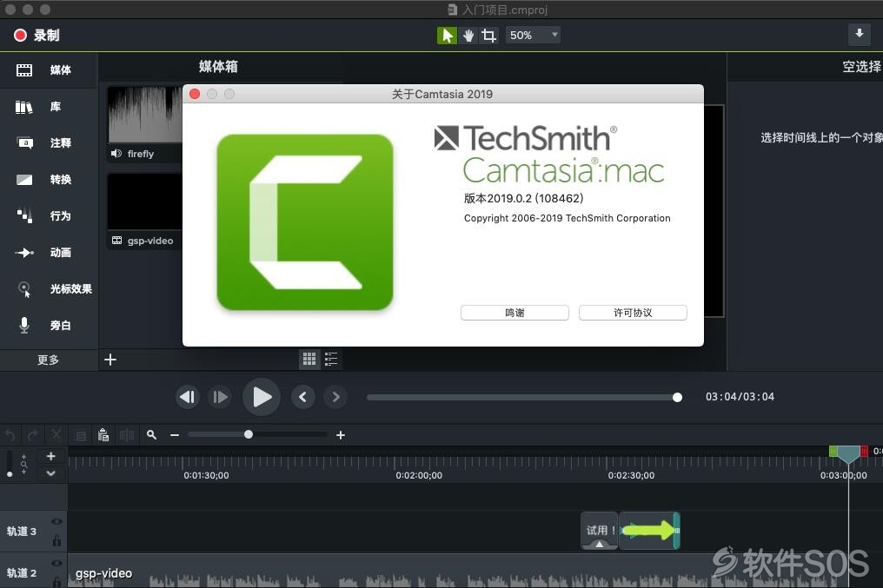883x588 pixels.
Task: Open the 旁白 voice narration tab
Action: pos(49,325)
